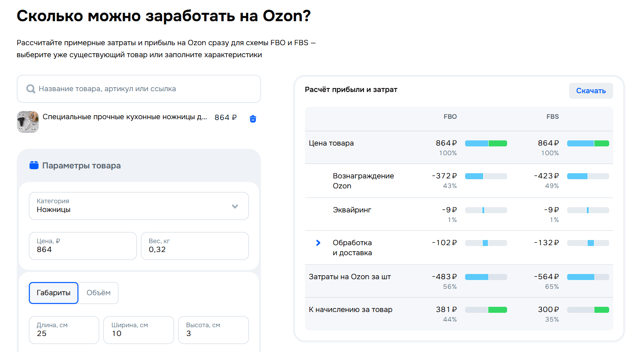Screen dimensions: 644x352
Task: Click the 35% FBS payout percentage
Action: pyautogui.click(x=552, y=320)
